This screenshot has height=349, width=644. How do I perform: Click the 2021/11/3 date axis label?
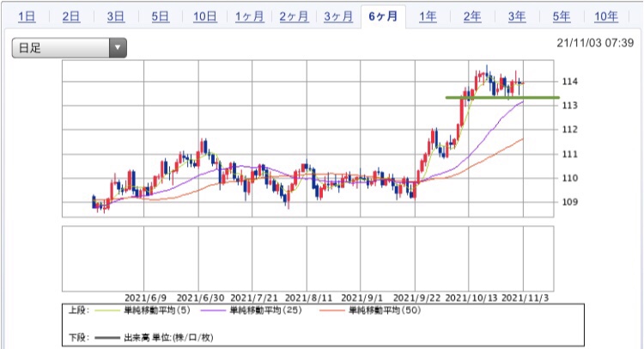(x=526, y=298)
